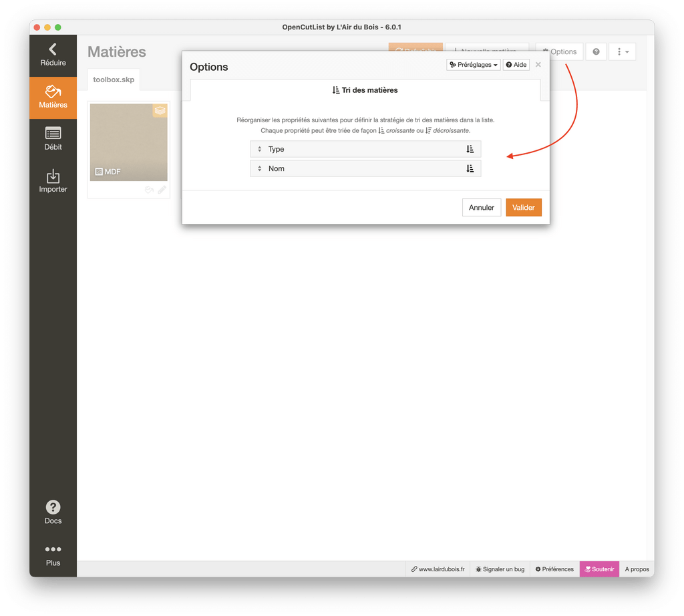
Task: Toggle Type sort direction ascending icon
Action: coord(470,149)
